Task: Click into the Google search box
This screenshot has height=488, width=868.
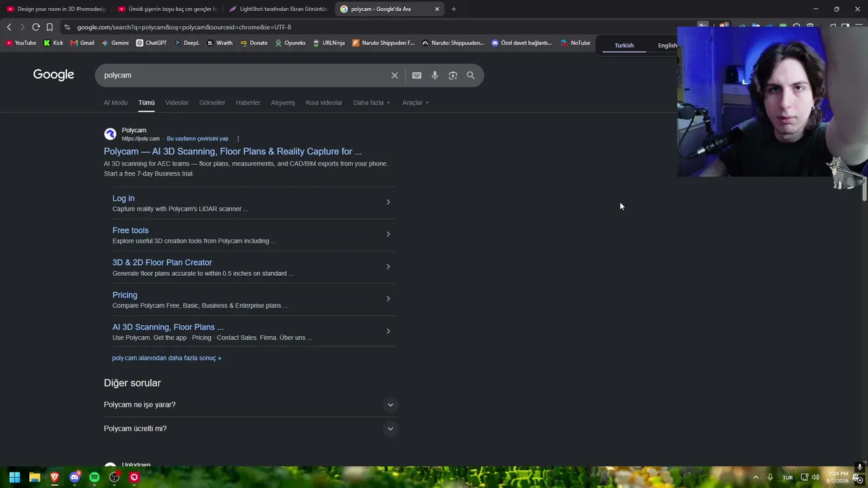Action: point(244,75)
